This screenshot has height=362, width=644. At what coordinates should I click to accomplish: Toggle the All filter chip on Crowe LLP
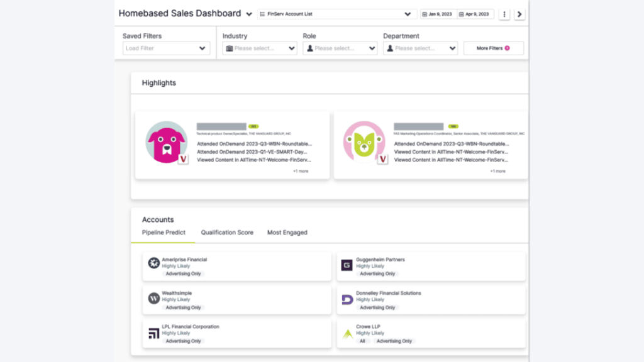[x=362, y=341]
